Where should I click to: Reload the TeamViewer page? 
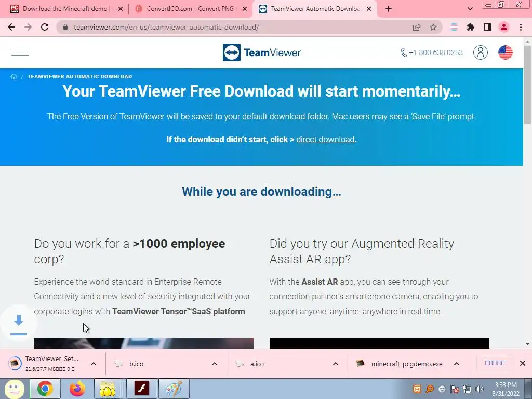pos(45,27)
